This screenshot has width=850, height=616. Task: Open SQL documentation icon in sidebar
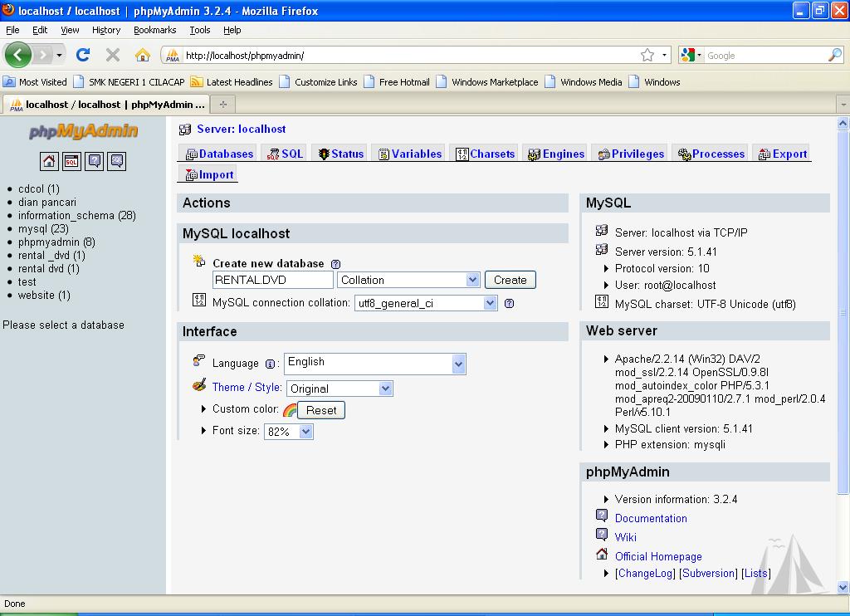click(117, 161)
